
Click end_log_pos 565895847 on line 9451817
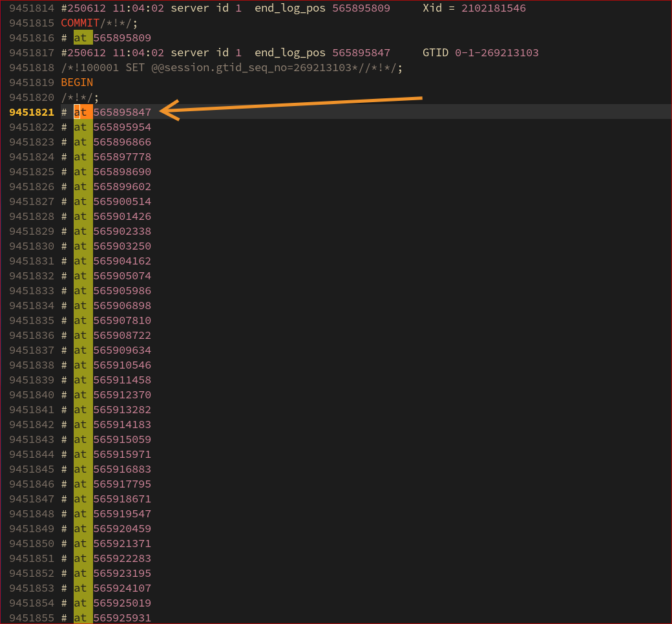tap(361, 52)
